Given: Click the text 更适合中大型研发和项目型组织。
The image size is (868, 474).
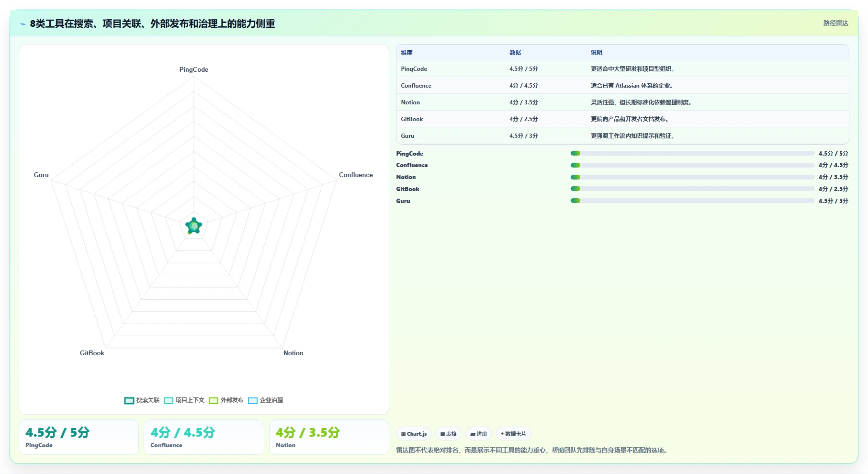Looking at the screenshot, I should coord(633,69).
